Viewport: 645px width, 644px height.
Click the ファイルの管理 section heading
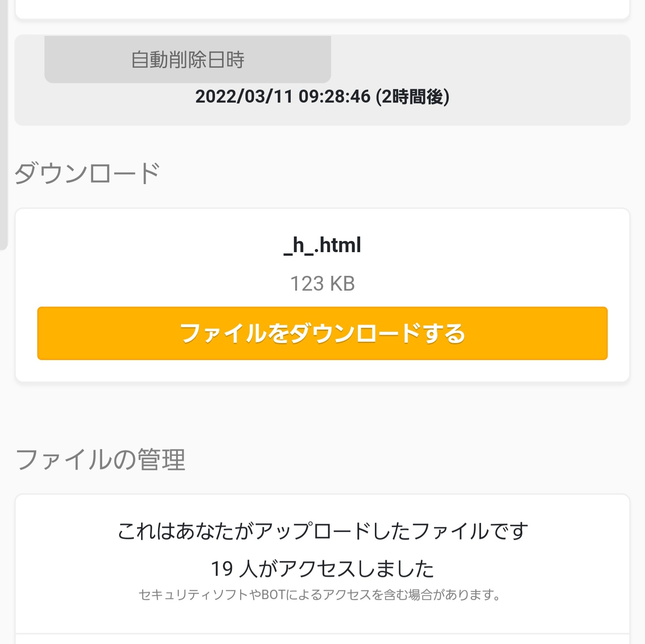click(100, 459)
